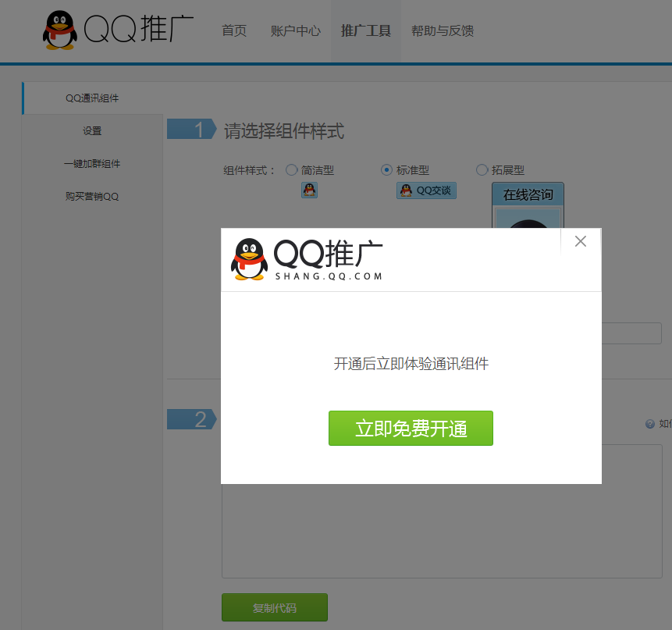Click the QQ推广 header title text
The width and height of the screenshot is (672, 630).
tap(138, 29)
